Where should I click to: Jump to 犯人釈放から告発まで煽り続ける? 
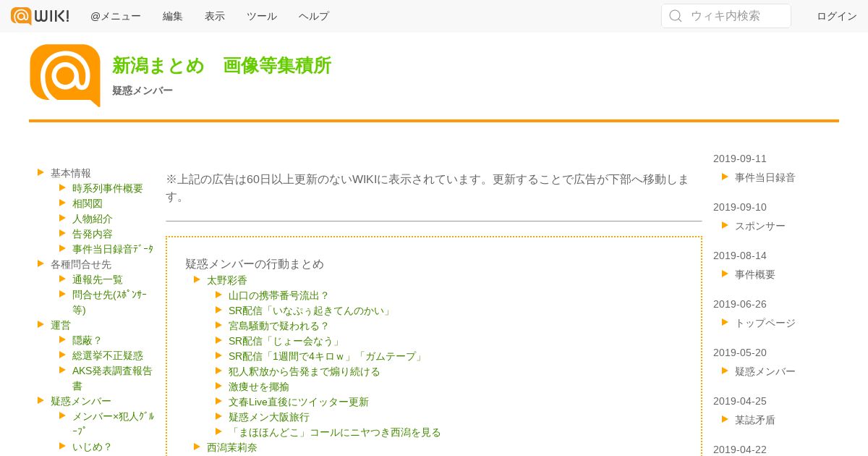point(305,371)
